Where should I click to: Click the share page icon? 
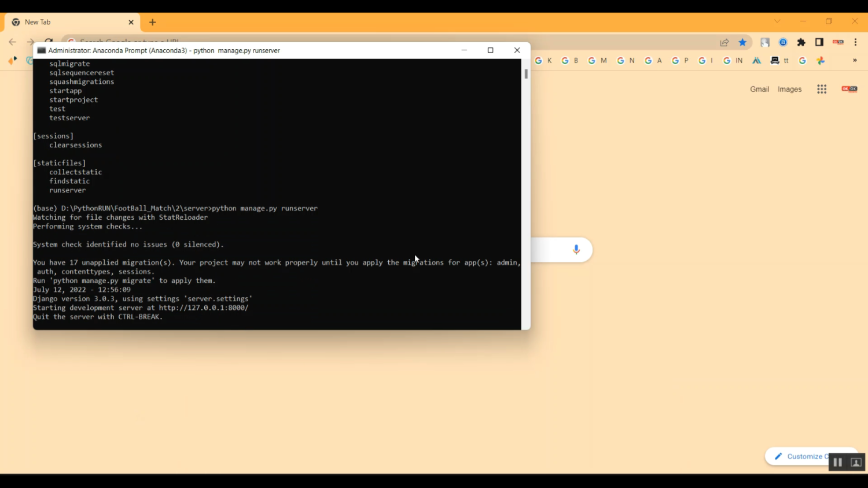point(724,42)
